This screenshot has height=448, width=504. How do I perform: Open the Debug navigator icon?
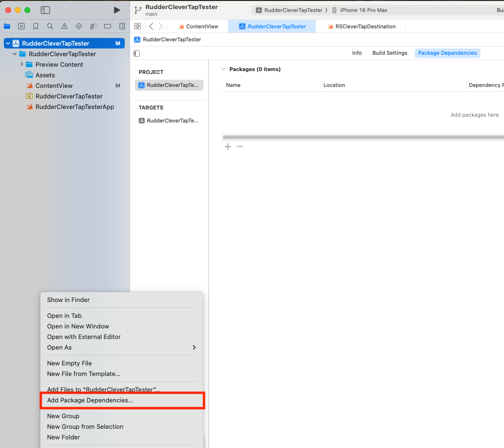tap(93, 26)
